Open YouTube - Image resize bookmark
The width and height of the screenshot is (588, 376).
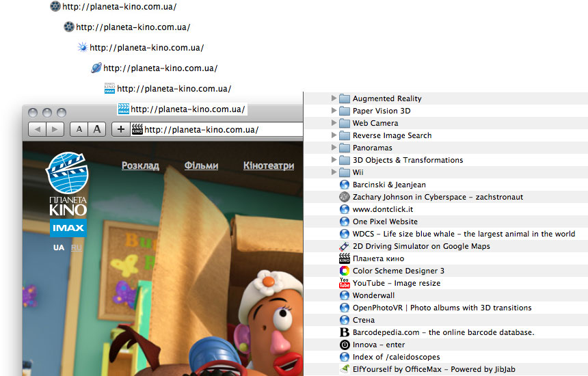[397, 283]
